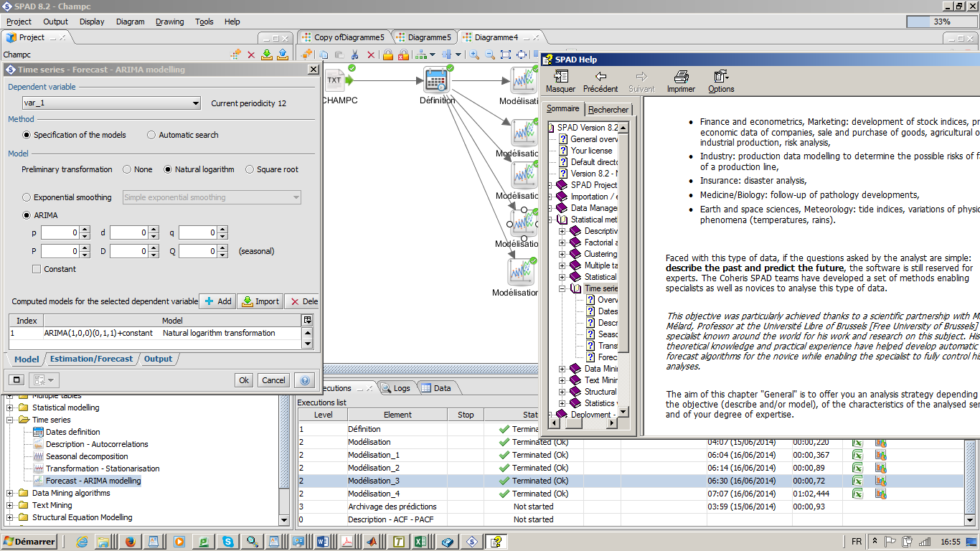Click results chart icon in Modélisation_4 row
Image resolution: width=980 pixels, height=551 pixels.
881,494
